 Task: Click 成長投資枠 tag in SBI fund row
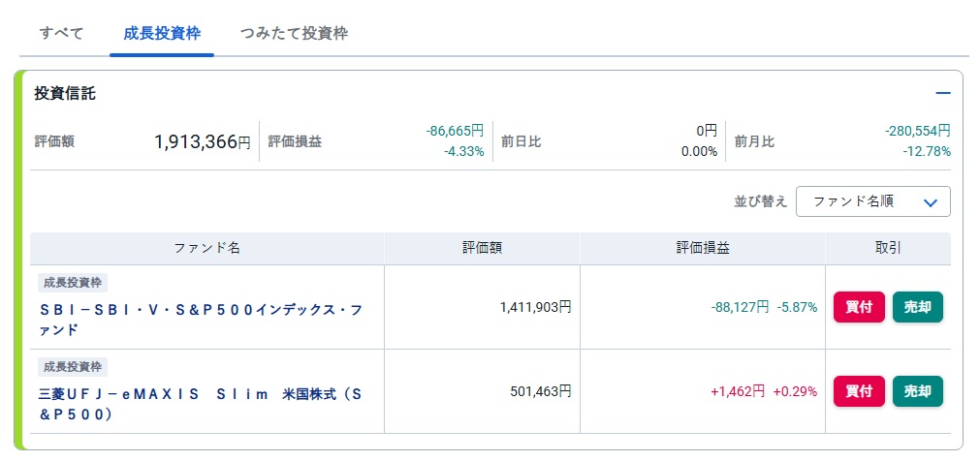pyautogui.click(x=73, y=283)
